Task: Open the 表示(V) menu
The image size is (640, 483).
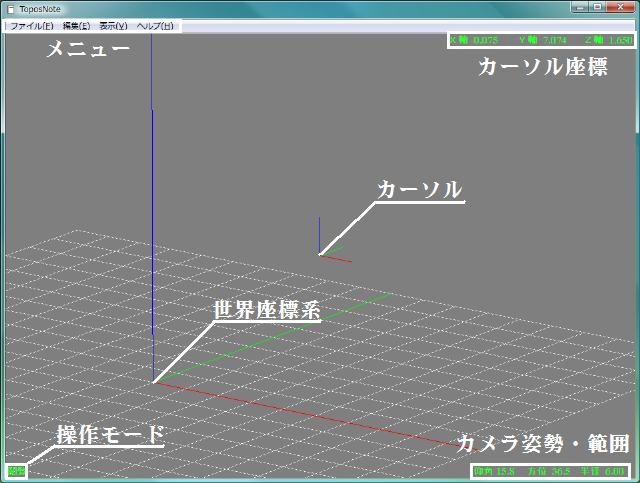Action: click(x=113, y=26)
